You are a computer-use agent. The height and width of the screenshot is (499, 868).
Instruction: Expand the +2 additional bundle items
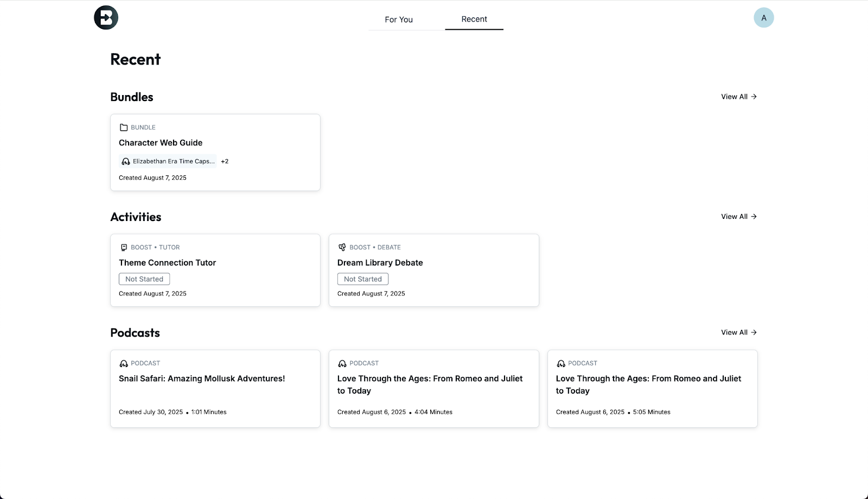pyautogui.click(x=225, y=161)
